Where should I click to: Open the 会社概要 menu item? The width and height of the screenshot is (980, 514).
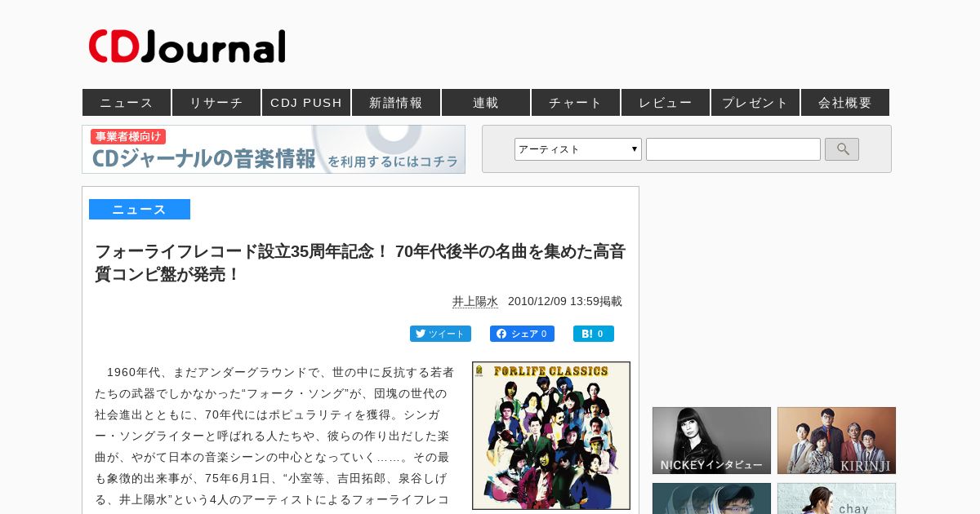click(845, 103)
